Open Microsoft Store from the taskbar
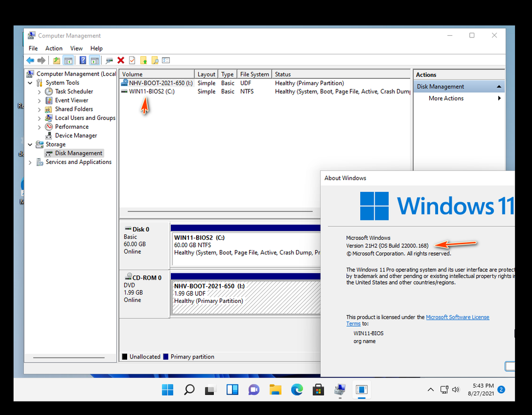This screenshot has height=415, width=532. coord(318,390)
